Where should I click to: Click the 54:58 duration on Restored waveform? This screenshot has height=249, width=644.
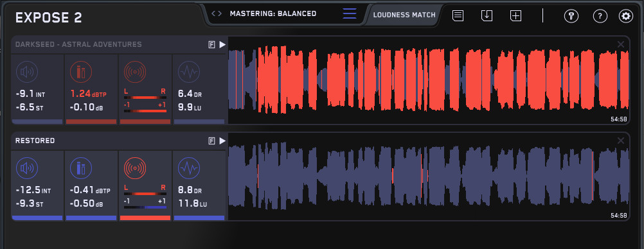pos(618,216)
